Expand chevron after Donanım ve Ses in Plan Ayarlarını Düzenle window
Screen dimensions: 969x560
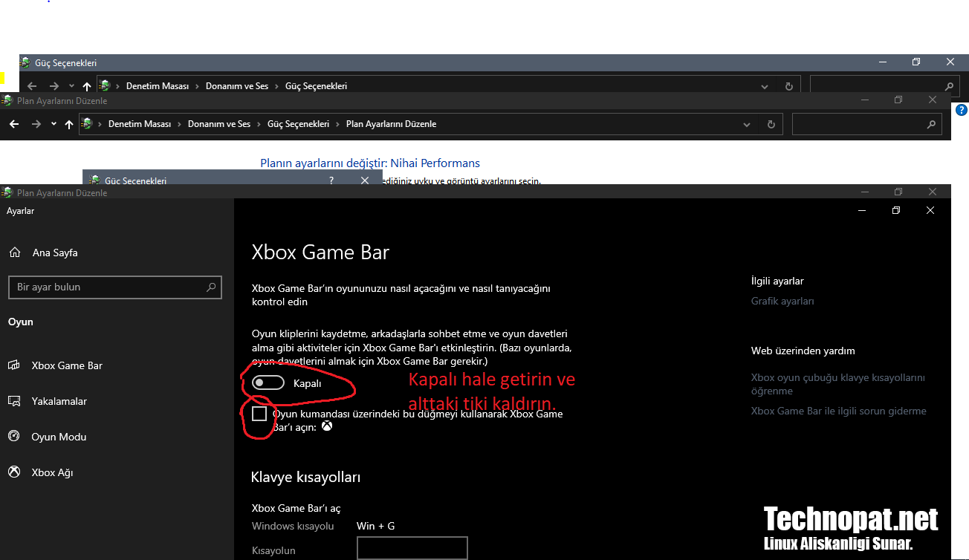click(259, 124)
